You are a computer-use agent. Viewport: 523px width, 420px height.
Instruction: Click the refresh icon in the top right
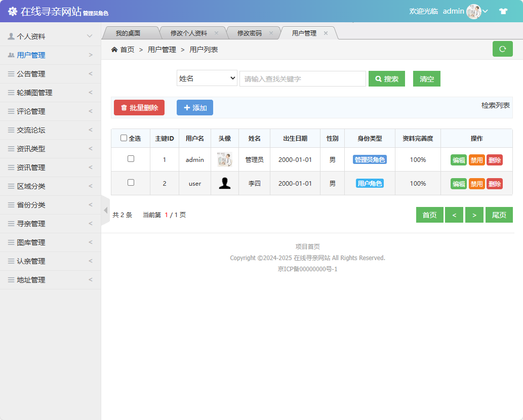pos(502,49)
